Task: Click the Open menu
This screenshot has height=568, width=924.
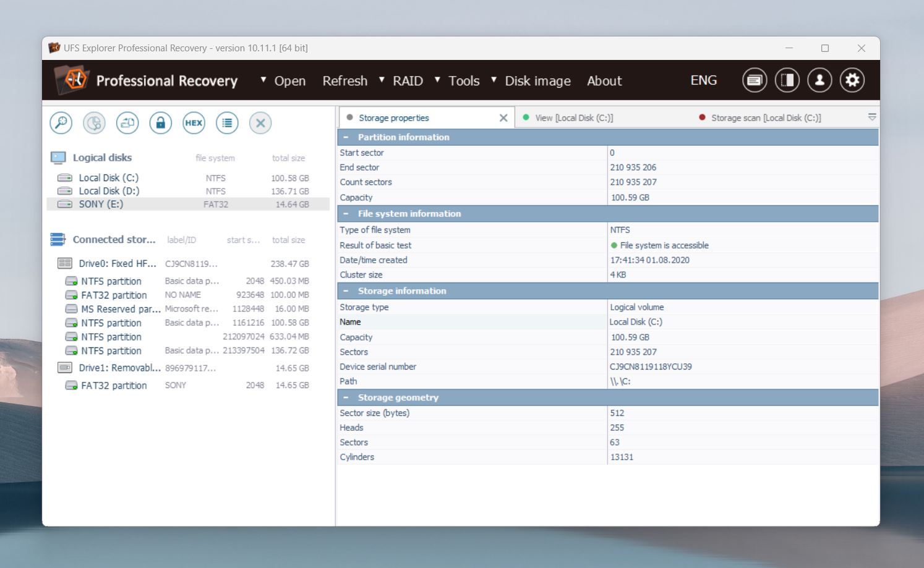Action: (290, 81)
